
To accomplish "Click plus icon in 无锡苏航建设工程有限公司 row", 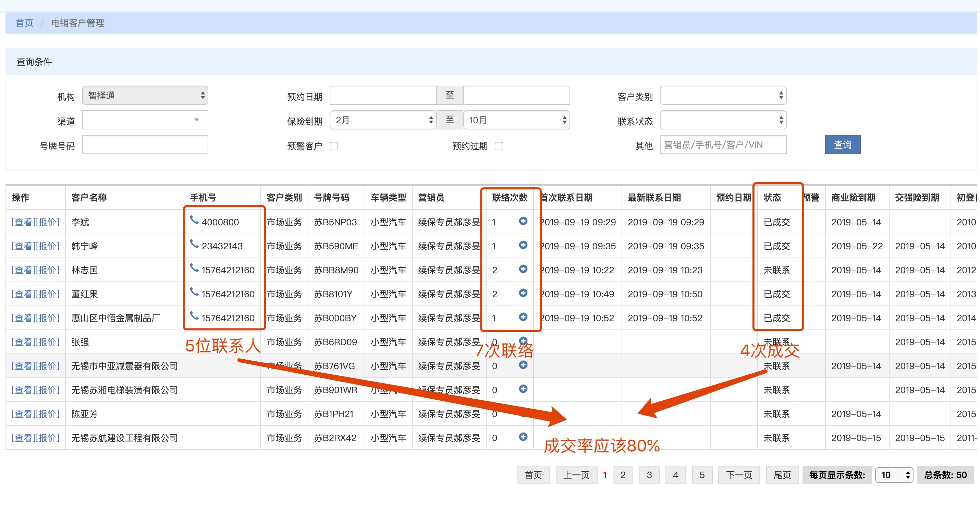I will click(x=523, y=436).
